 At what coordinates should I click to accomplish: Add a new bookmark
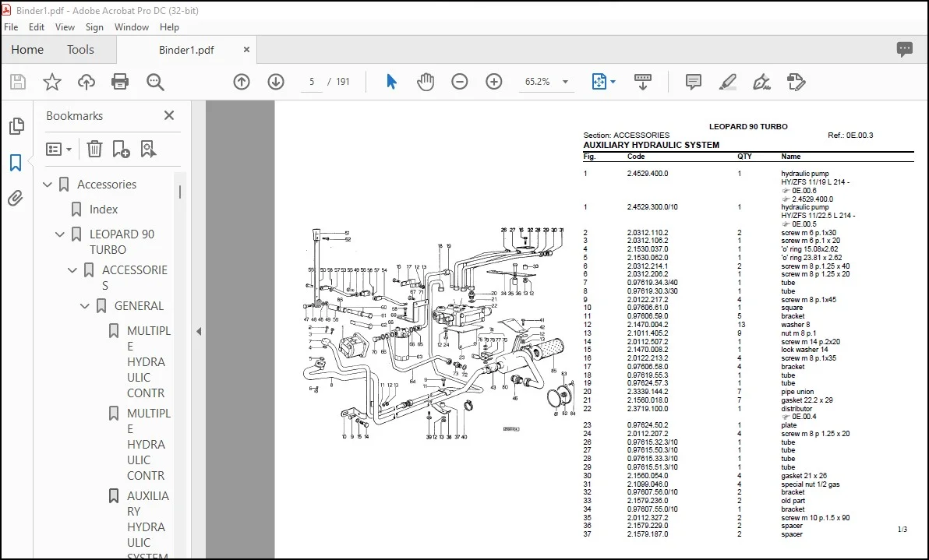click(x=121, y=150)
